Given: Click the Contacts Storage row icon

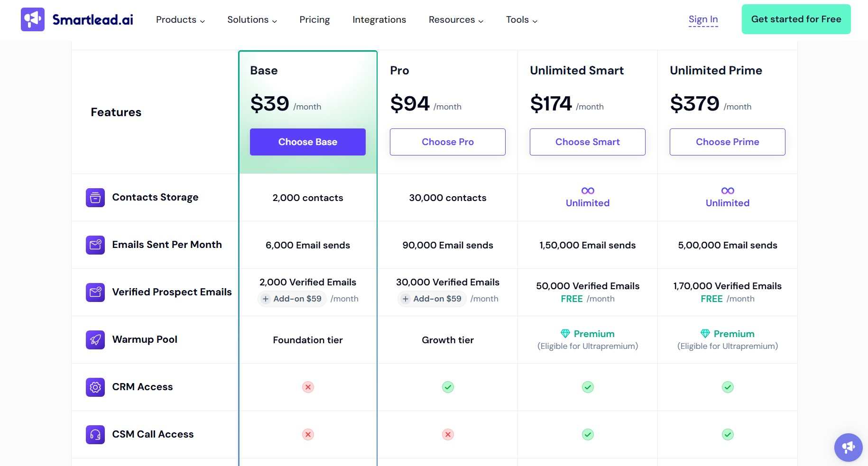Looking at the screenshot, I should [x=95, y=198].
